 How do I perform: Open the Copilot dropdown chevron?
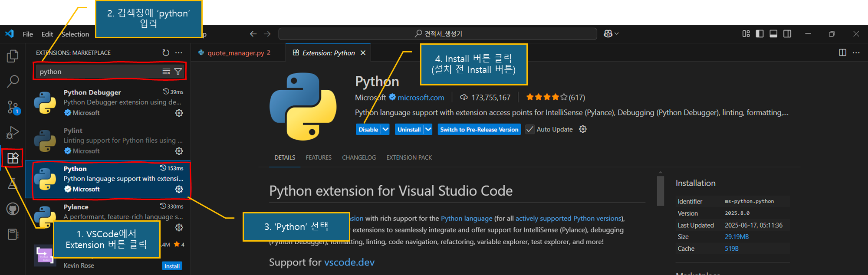pos(617,34)
